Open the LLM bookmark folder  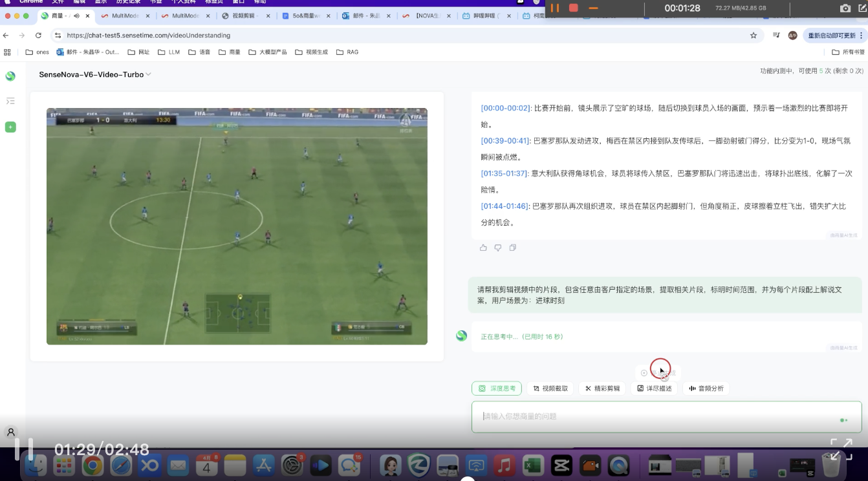[169, 52]
